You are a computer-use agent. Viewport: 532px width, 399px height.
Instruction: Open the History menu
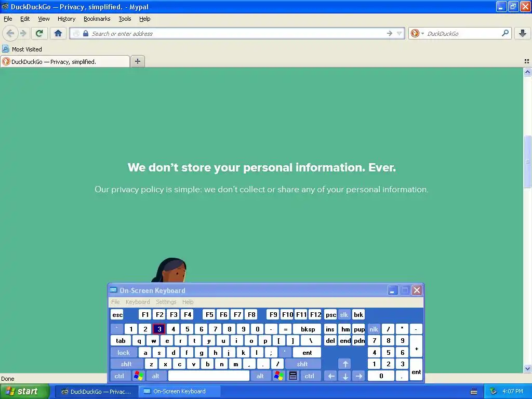coord(66,19)
